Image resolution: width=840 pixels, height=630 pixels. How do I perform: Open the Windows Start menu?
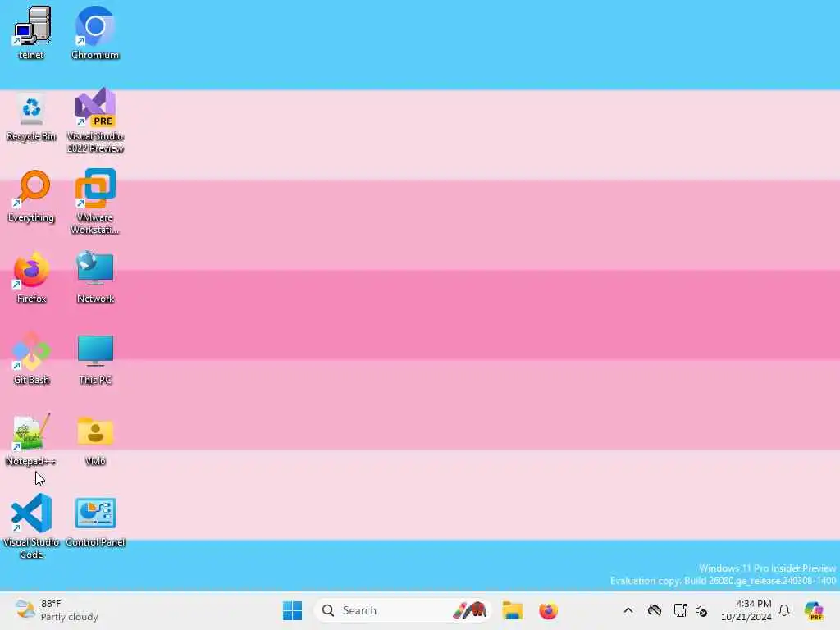[x=293, y=610]
